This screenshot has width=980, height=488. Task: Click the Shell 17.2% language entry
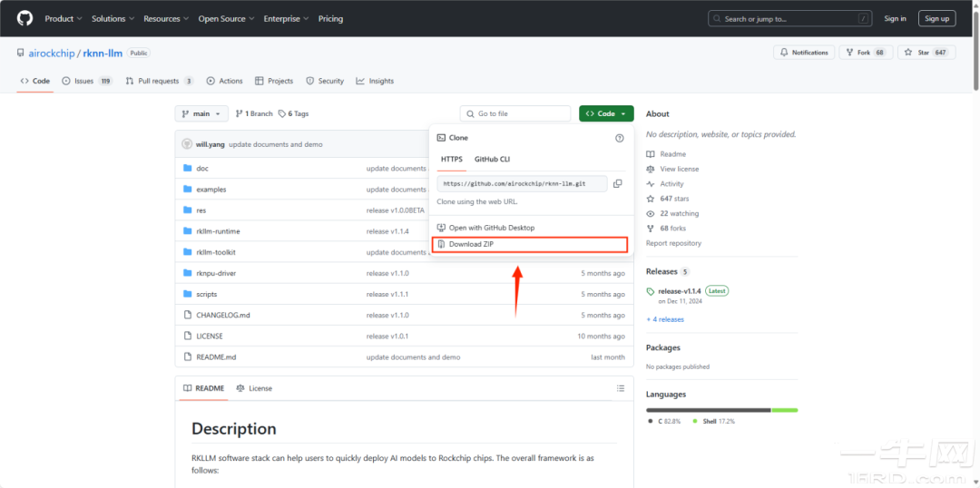click(x=714, y=422)
